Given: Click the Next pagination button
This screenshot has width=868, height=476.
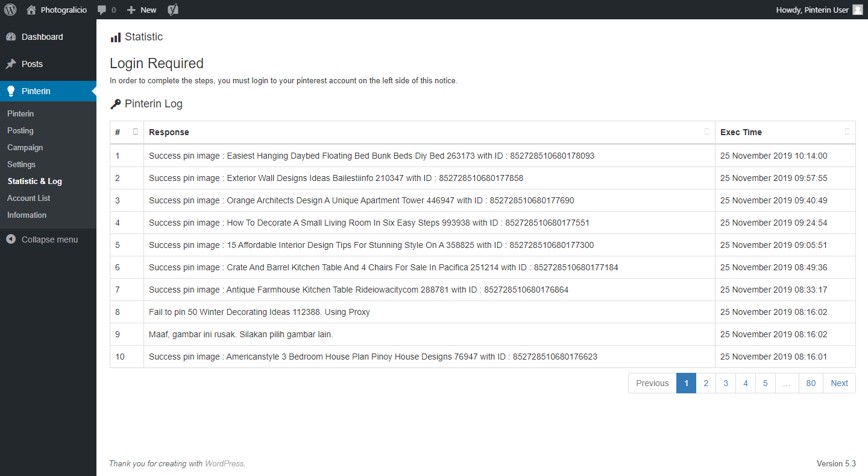Looking at the screenshot, I should [839, 383].
